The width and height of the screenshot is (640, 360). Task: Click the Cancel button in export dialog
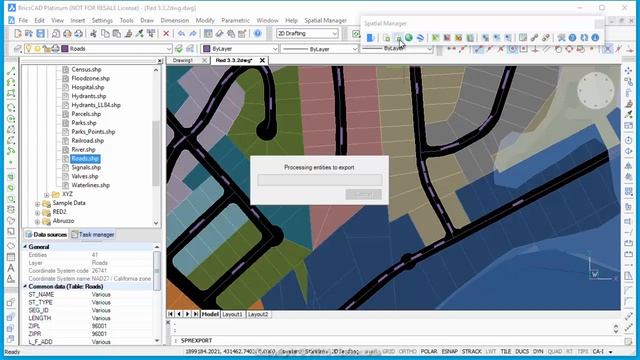coord(363,194)
